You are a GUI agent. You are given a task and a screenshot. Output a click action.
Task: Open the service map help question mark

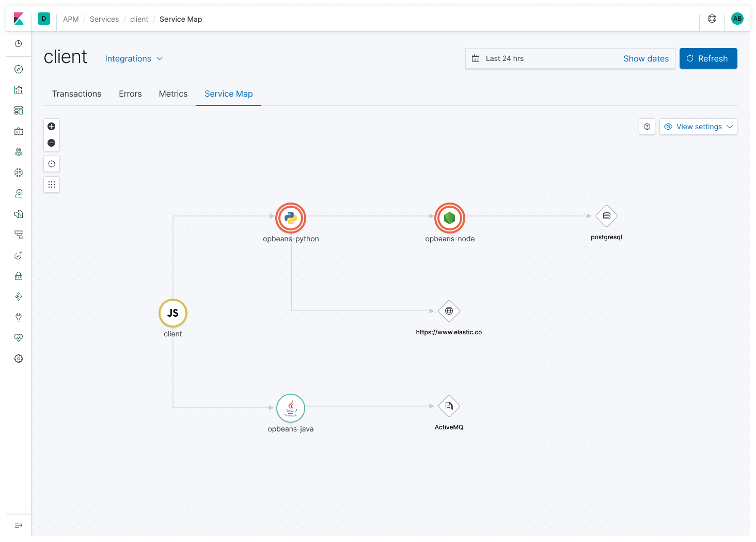coord(647,127)
